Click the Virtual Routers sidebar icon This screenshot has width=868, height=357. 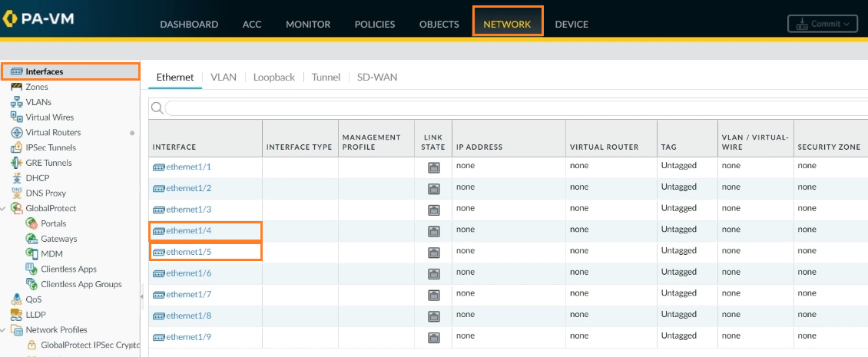click(x=17, y=132)
